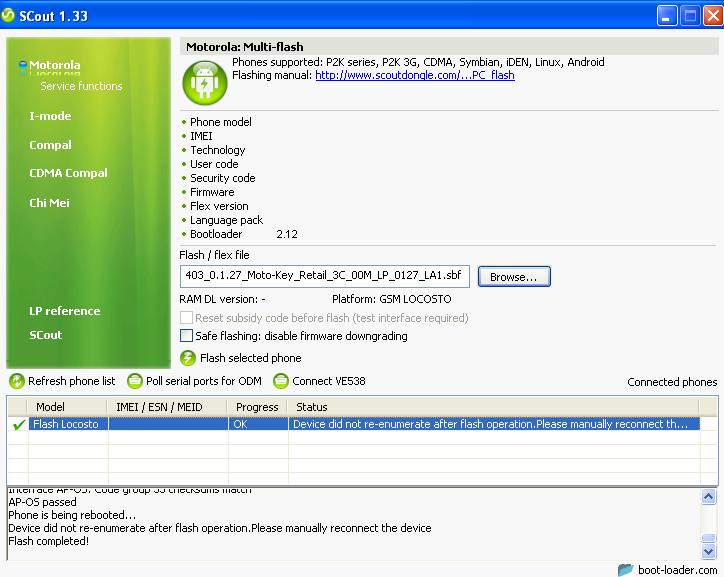Click the Security code info line
Screen dimensions: 724x577
click(223, 178)
